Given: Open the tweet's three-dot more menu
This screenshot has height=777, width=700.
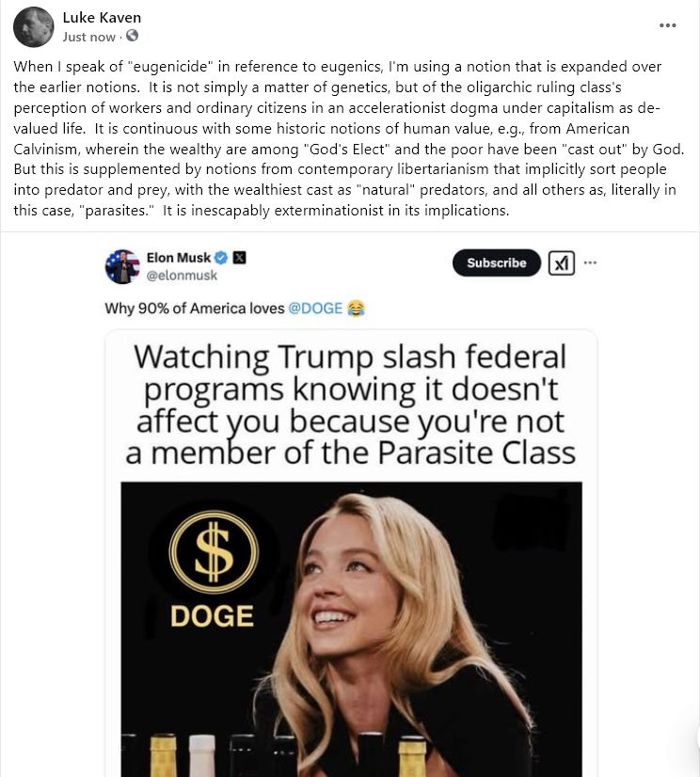Looking at the screenshot, I should (x=590, y=262).
